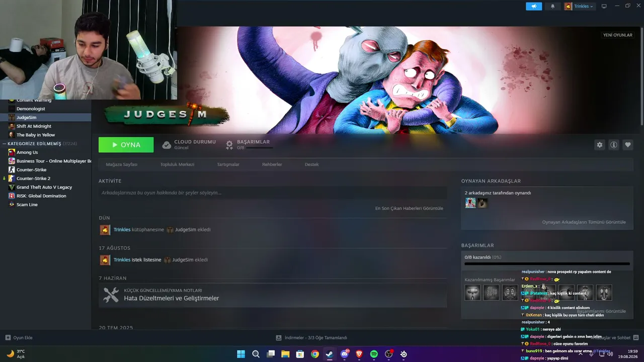Click the Grand Theft Auto V icon

(x=12, y=187)
